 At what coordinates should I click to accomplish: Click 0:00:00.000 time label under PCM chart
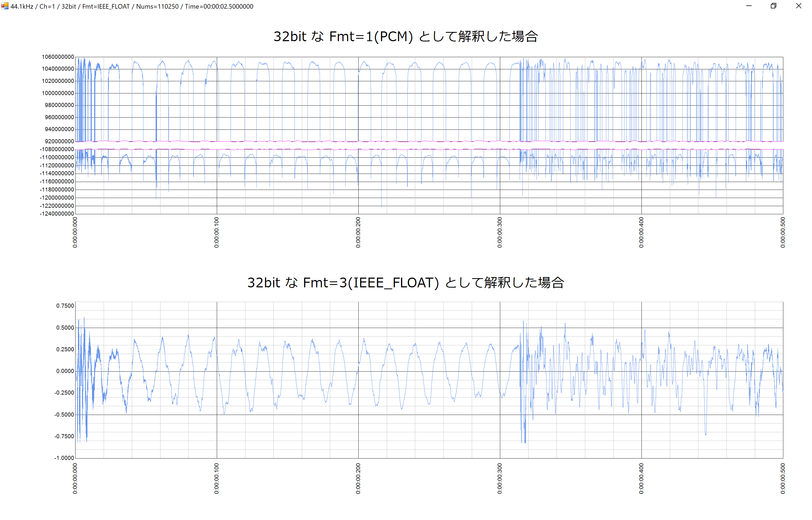(75, 232)
